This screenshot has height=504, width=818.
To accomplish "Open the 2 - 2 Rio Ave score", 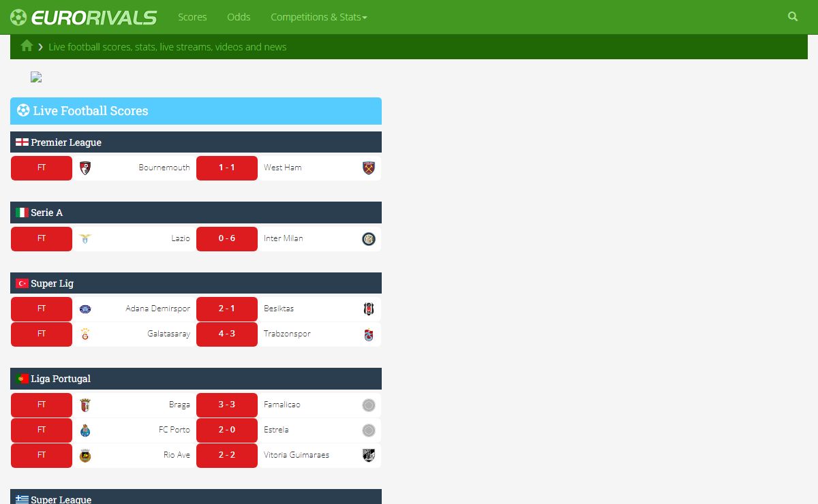I will (227, 456).
